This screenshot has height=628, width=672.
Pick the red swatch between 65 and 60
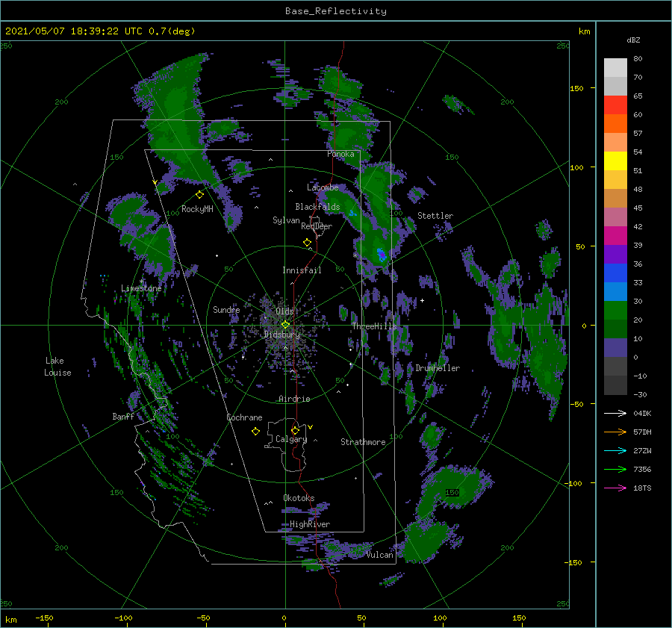pyautogui.click(x=615, y=105)
